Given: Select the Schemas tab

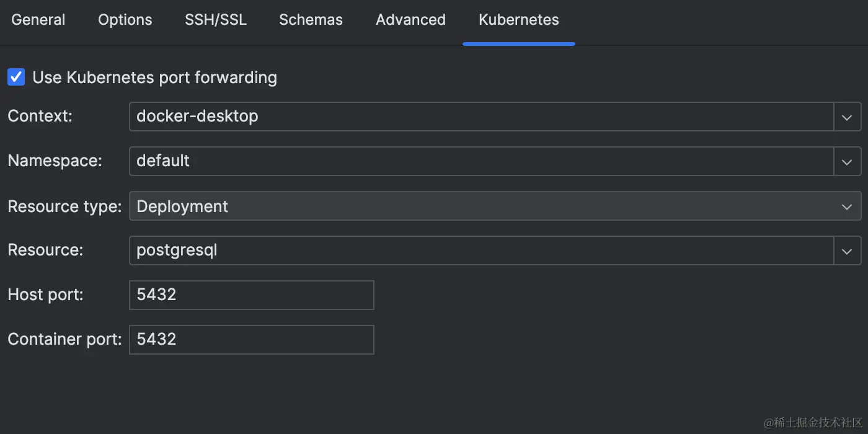Looking at the screenshot, I should (311, 20).
